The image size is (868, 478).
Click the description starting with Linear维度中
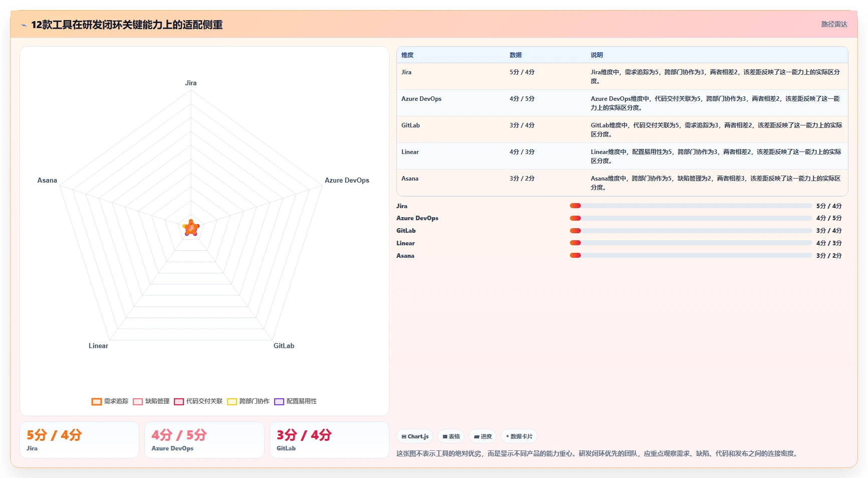click(x=716, y=156)
